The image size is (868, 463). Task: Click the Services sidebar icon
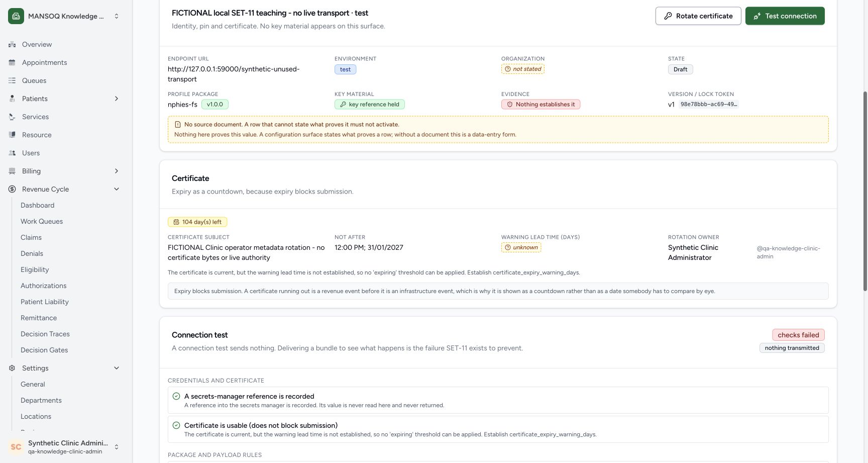[12, 117]
